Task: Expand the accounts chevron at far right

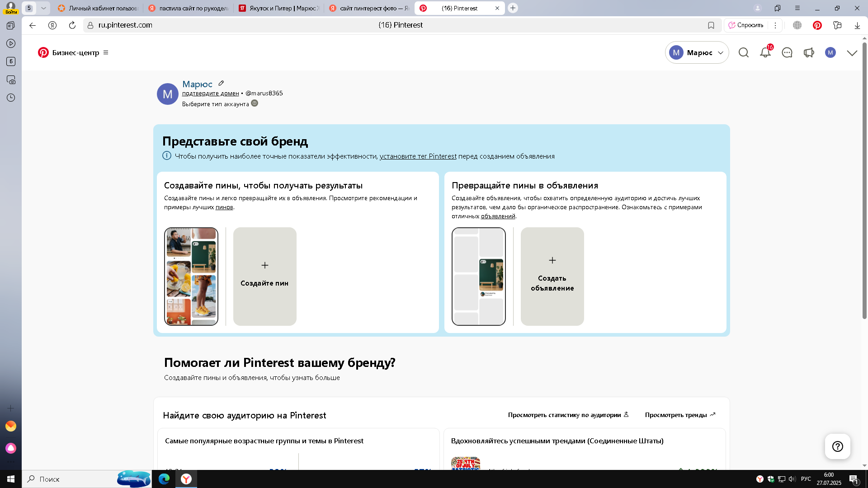Action: coord(852,53)
